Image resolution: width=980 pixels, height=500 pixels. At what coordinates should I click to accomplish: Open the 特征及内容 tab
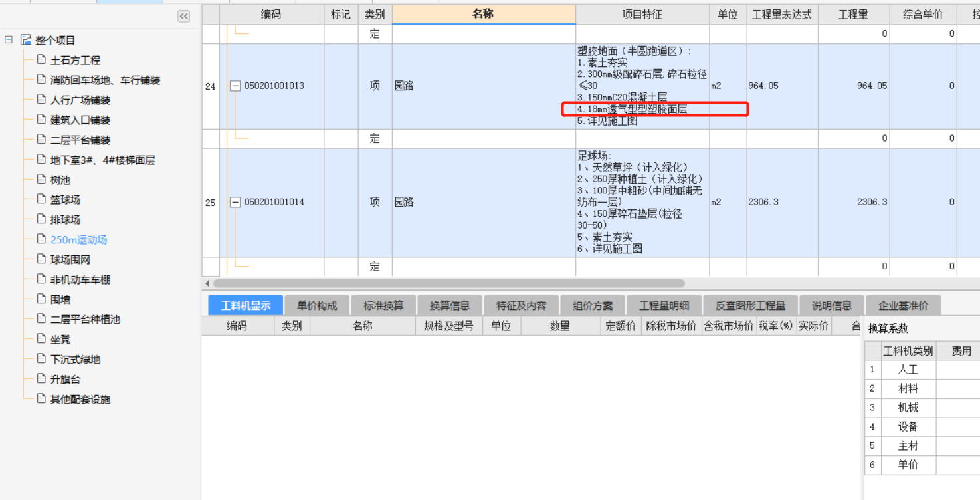pos(522,306)
